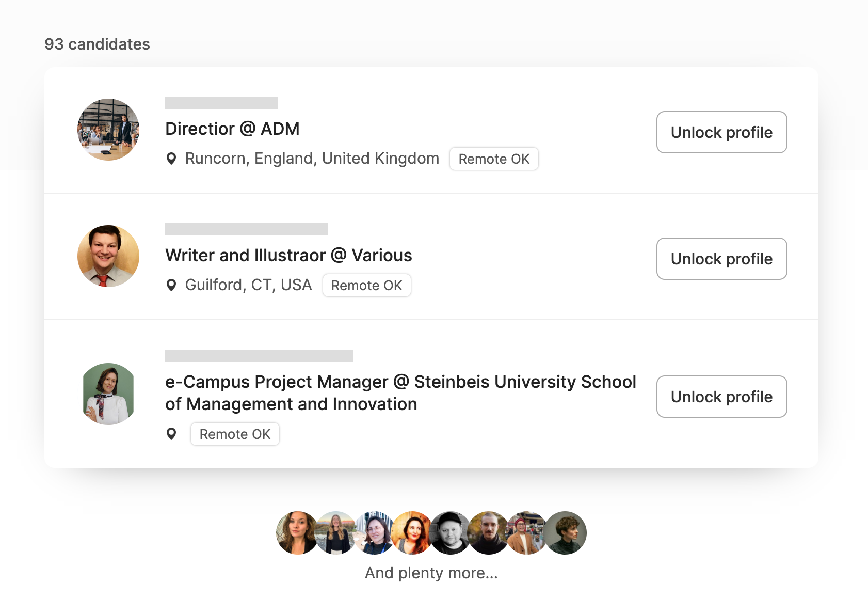The width and height of the screenshot is (868, 598).
Task: Toggle Remote OK on the Project Manager card
Action: [234, 434]
